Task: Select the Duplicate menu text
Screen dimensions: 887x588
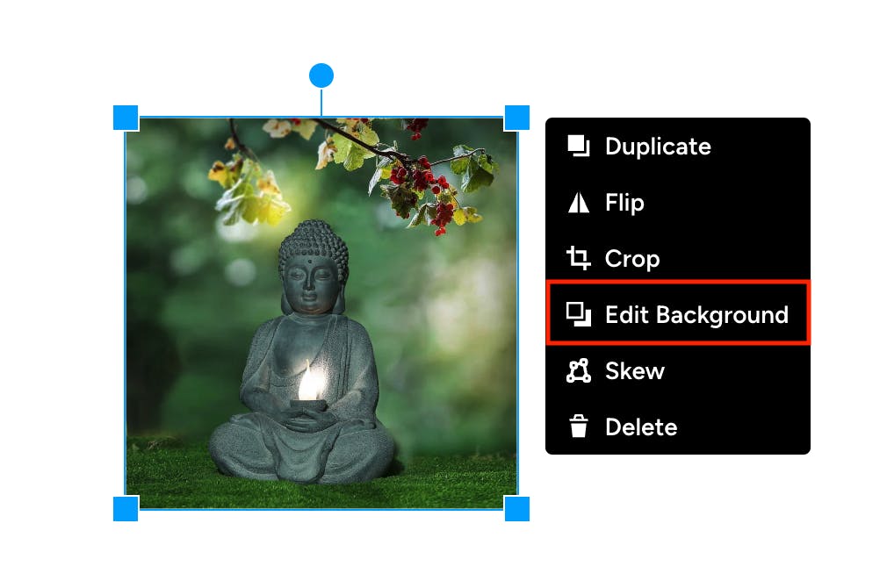Action: click(x=658, y=147)
